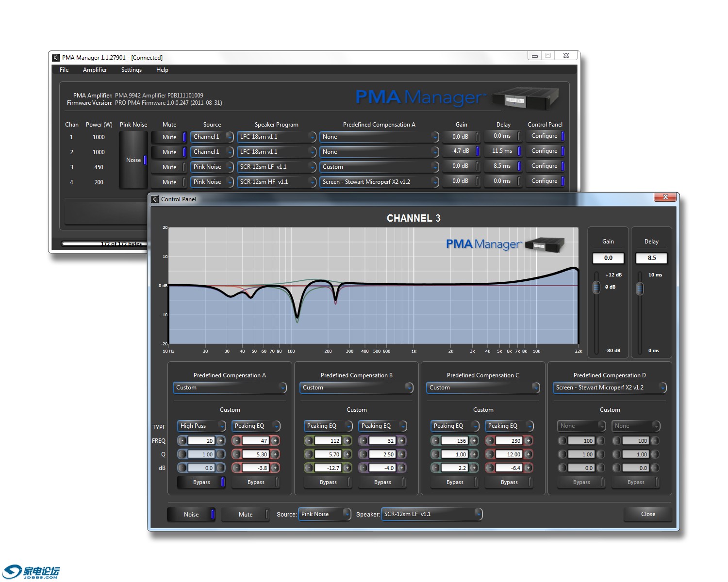Decrease Q of the 5.30 filter
This screenshot has width=728, height=582.
[x=237, y=454]
